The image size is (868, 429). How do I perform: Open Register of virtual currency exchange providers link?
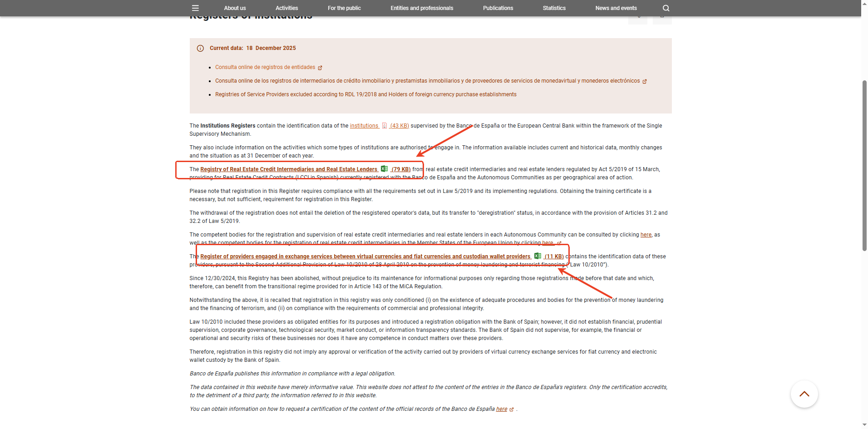click(x=365, y=256)
